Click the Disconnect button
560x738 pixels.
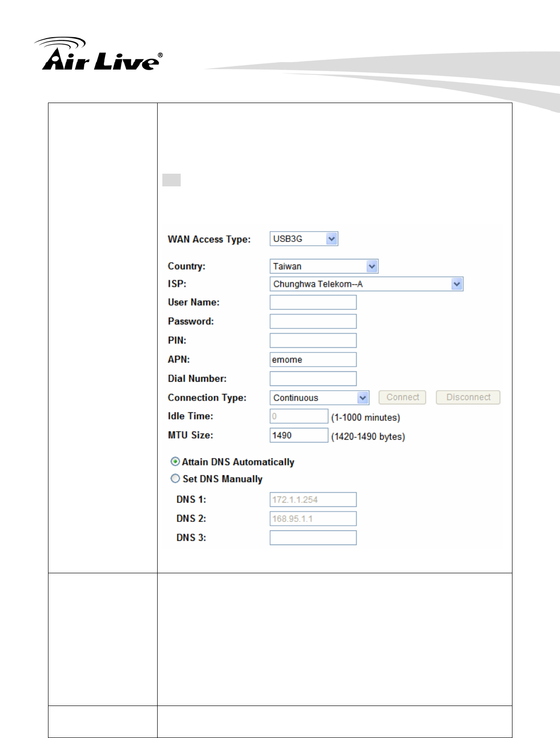[x=468, y=397]
